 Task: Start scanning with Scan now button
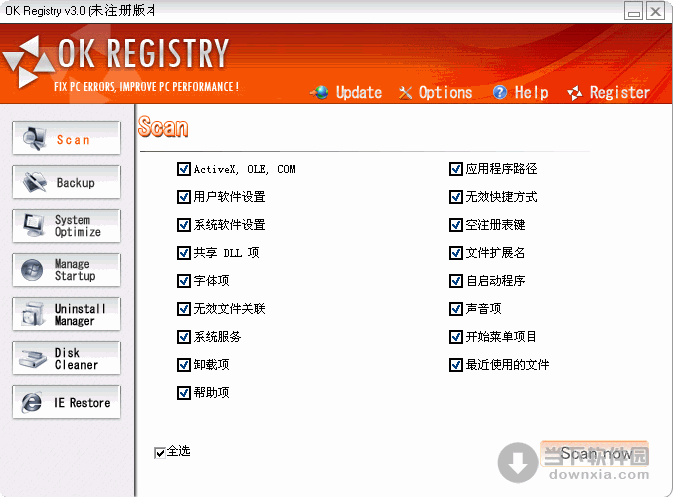click(x=594, y=453)
